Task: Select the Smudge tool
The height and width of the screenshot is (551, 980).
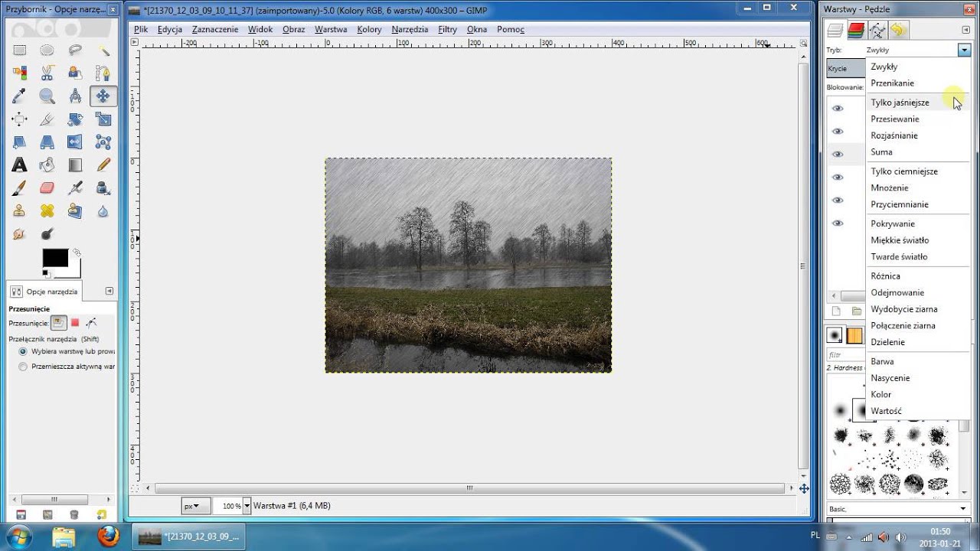Action: (x=19, y=234)
